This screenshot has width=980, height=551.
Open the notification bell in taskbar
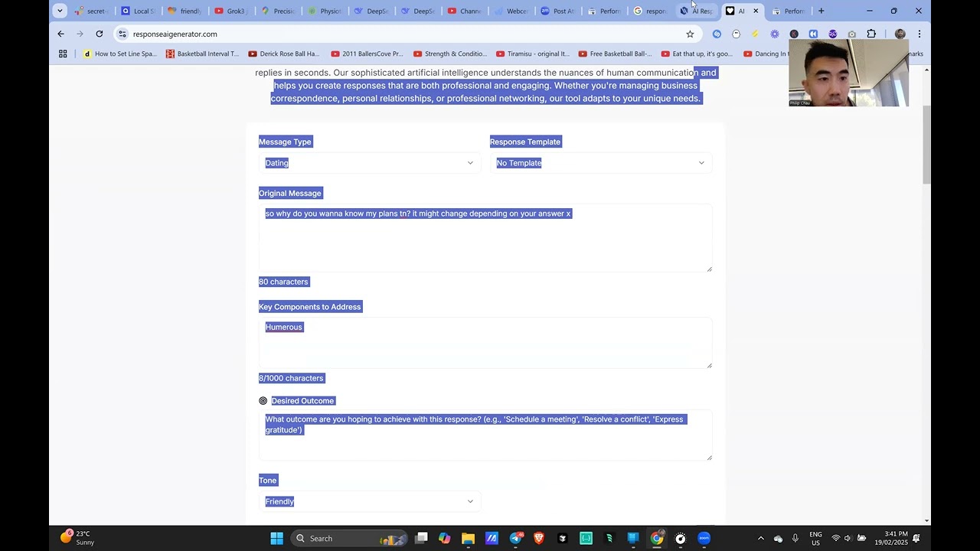click(x=916, y=538)
